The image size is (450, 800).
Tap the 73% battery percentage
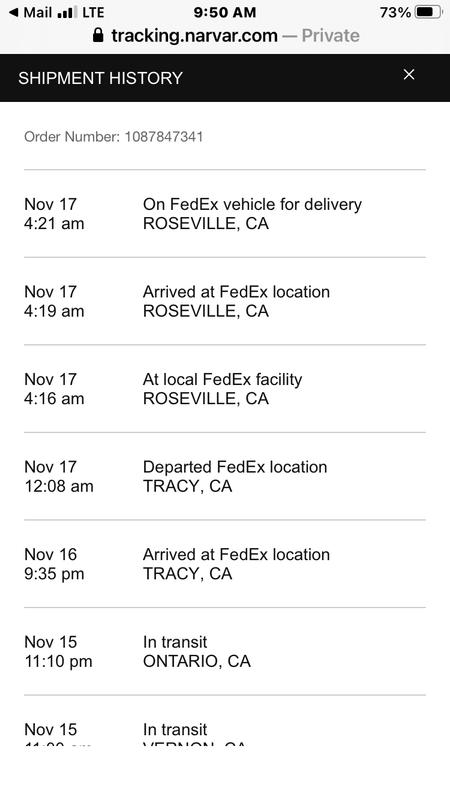395,12
